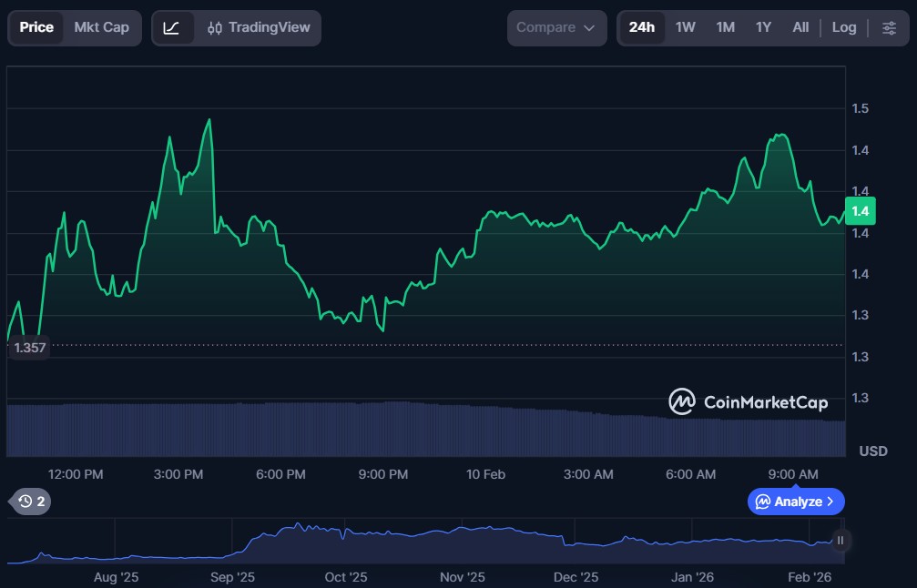Click the current price 1.4 green label
Screen dimensions: 917x588
click(860, 211)
